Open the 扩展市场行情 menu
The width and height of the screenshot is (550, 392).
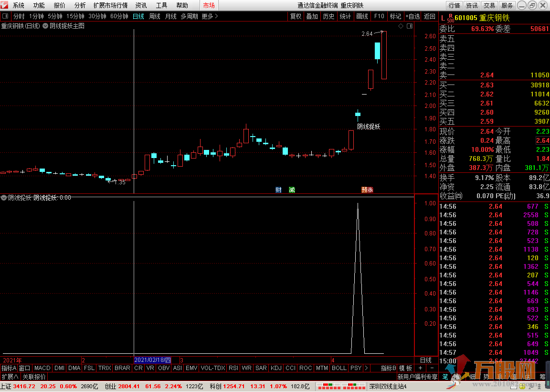(x=110, y=5)
